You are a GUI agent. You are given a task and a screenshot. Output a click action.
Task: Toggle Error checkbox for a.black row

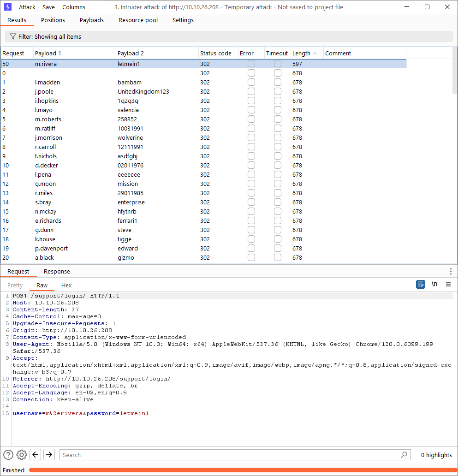[251, 257]
